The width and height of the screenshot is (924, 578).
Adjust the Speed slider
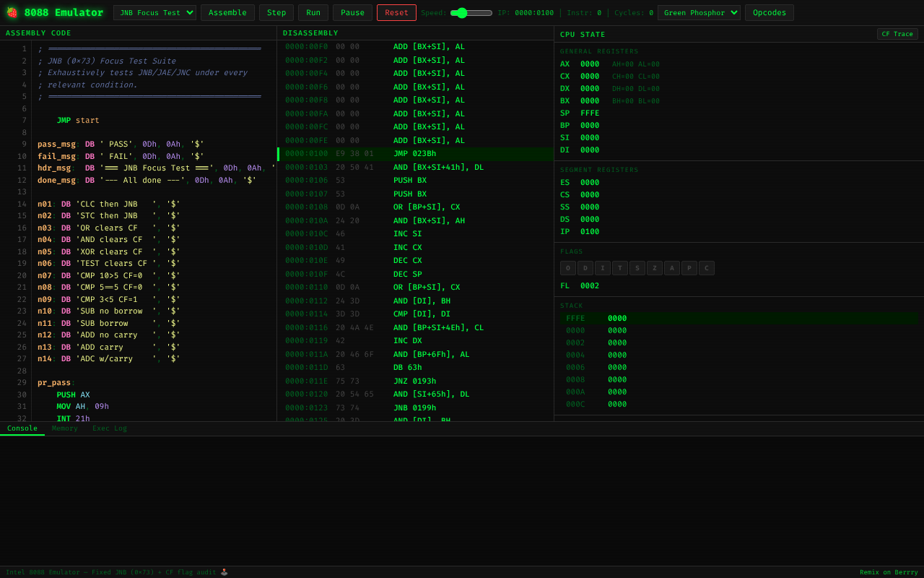coord(471,12)
